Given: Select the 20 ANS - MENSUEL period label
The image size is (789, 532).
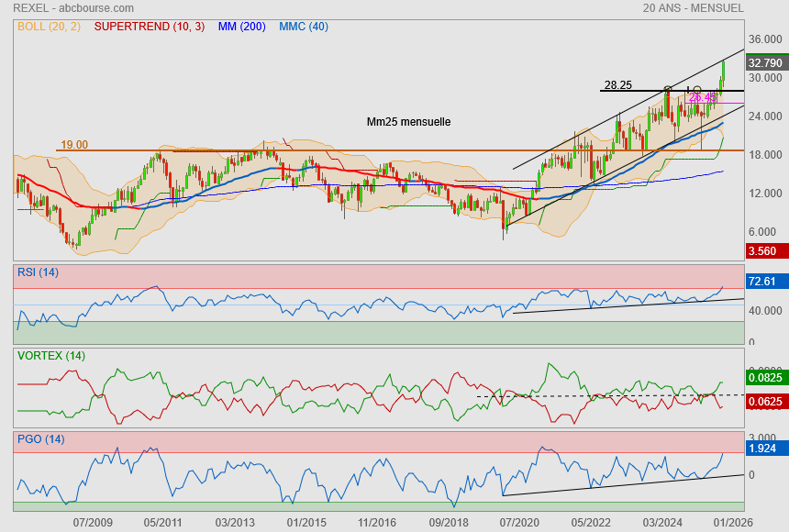Looking at the screenshot, I should coord(694,8).
